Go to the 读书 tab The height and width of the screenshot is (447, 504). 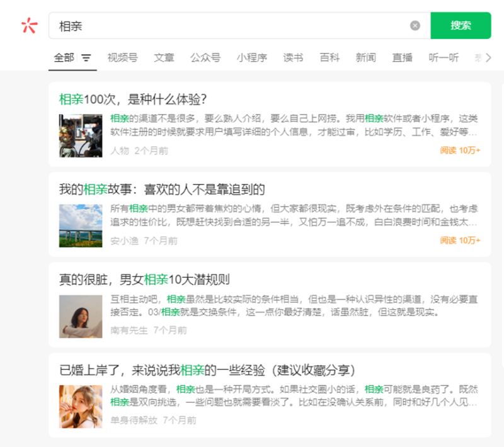click(x=293, y=58)
